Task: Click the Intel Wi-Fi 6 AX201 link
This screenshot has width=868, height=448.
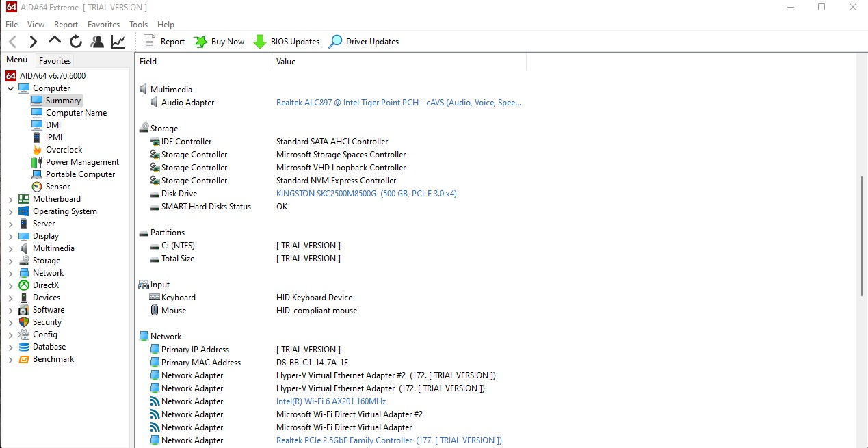Action: coord(331,401)
